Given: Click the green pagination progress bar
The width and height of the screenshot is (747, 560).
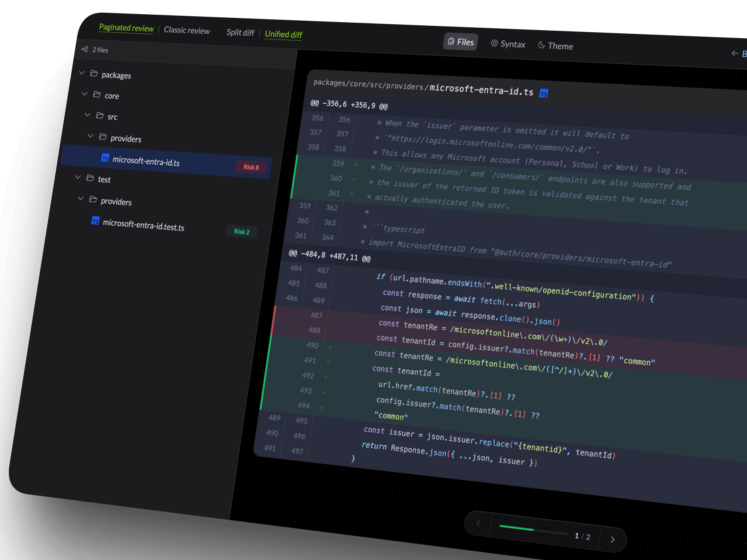Looking at the screenshot, I should point(516,528).
